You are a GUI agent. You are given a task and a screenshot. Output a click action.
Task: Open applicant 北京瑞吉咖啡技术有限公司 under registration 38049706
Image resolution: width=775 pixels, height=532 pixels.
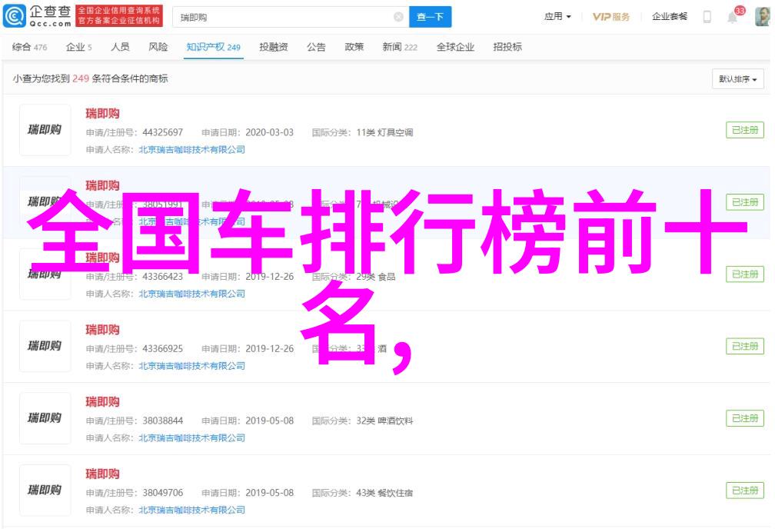191,510
